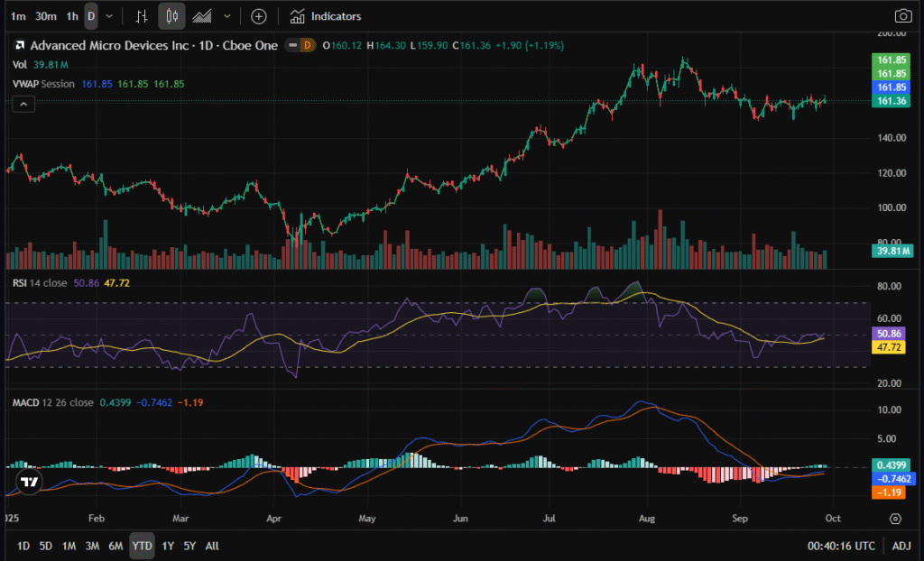
Task: Take a chart snapshot with camera icon
Action: 902,16
